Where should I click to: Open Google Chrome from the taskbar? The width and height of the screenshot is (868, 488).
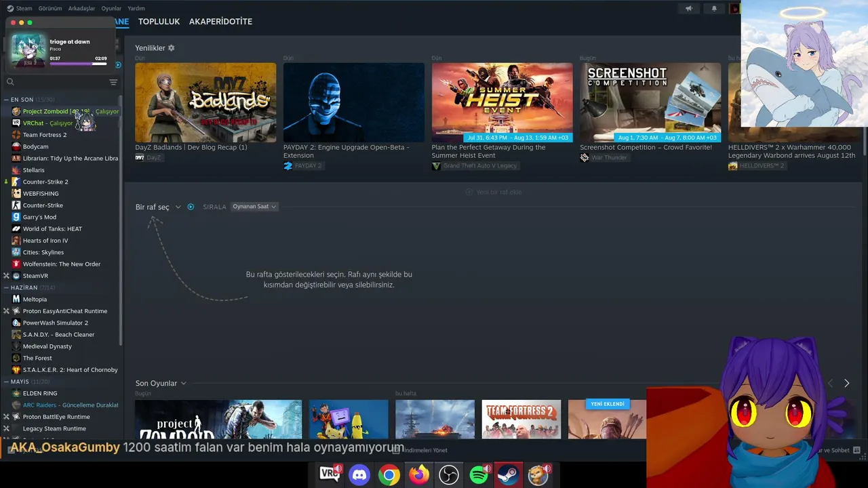pyautogui.click(x=389, y=474)
